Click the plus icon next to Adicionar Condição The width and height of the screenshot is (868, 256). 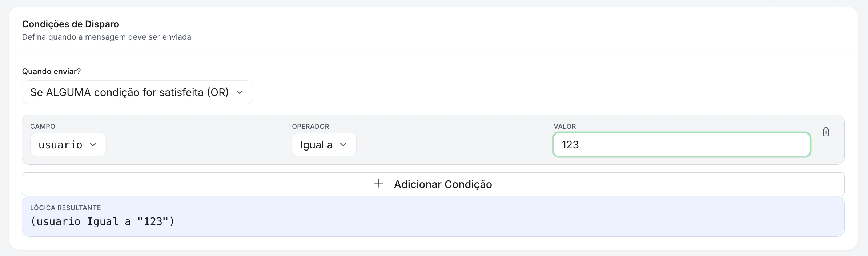point(379,184)
